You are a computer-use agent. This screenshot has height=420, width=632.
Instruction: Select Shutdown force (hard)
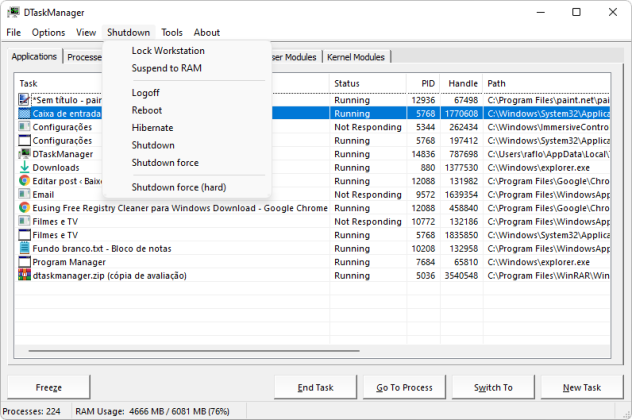[x=179, y=187]
